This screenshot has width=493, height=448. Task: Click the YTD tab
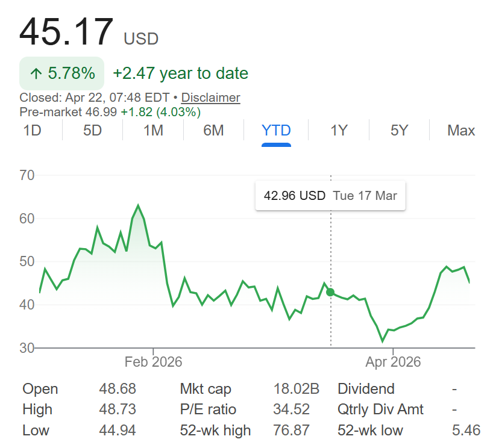point(276,131)
